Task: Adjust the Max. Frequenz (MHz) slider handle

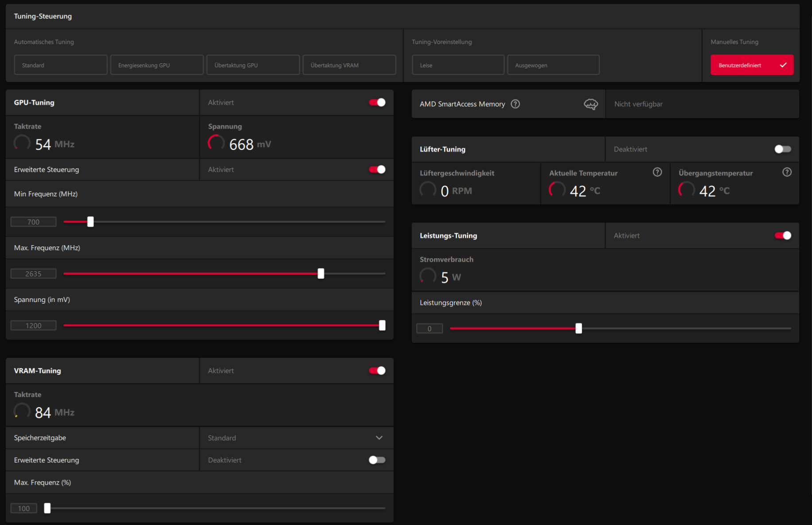Action: (321, 274)
